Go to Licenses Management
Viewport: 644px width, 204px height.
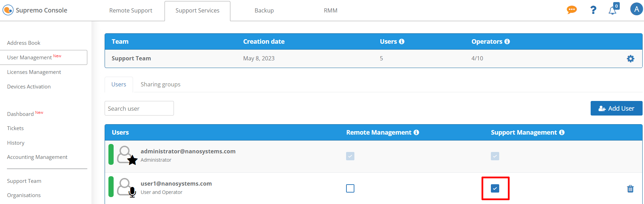(x=34, y=72)
